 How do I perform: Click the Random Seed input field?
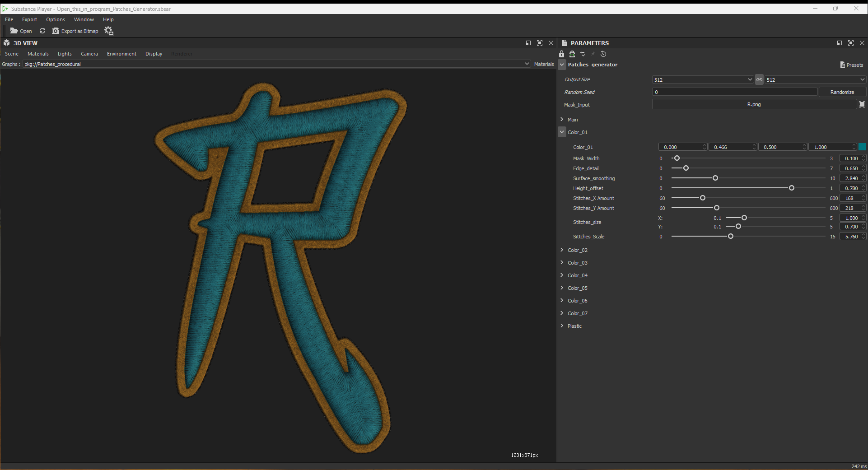click(x=735, y=92)
